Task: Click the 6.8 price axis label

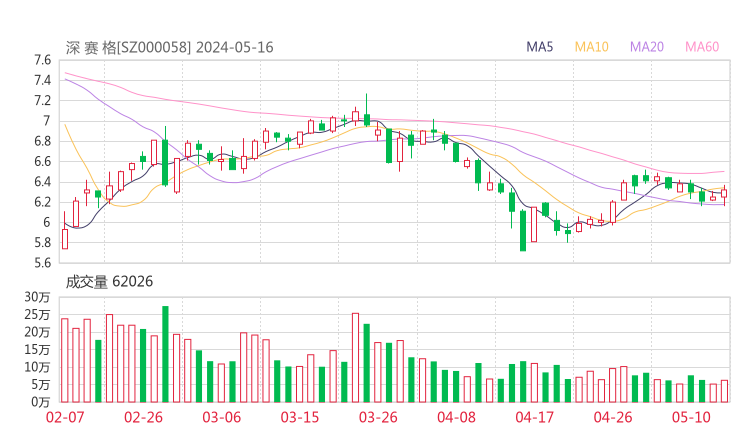Action: [42, 141]
